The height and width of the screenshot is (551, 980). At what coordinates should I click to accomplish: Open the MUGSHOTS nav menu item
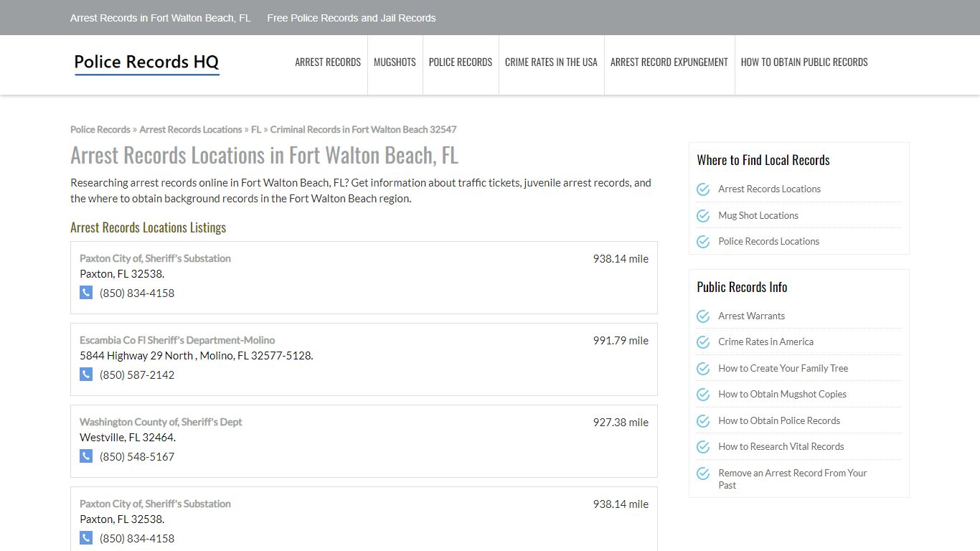[395, 62]
